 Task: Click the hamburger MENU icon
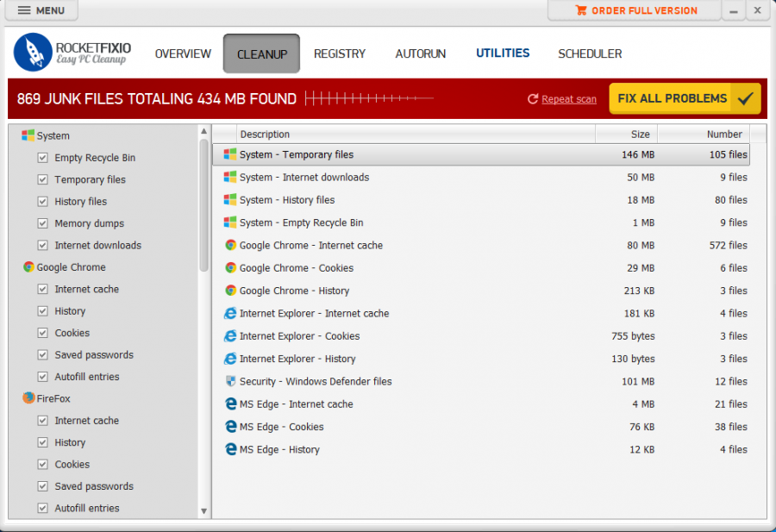24,10
